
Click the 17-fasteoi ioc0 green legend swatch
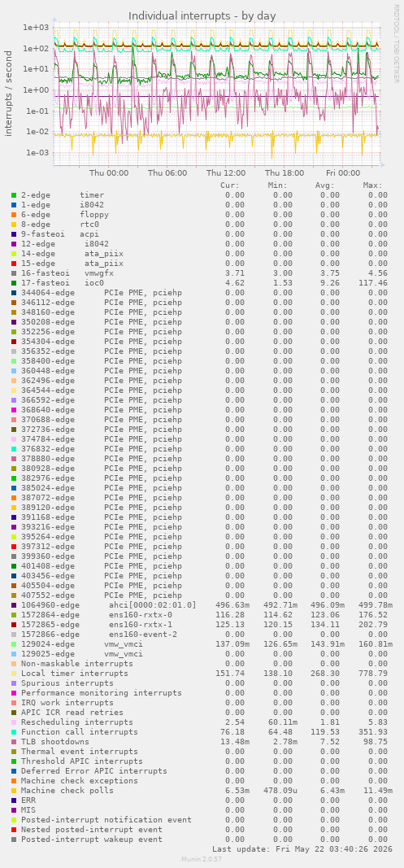(14, 283)
